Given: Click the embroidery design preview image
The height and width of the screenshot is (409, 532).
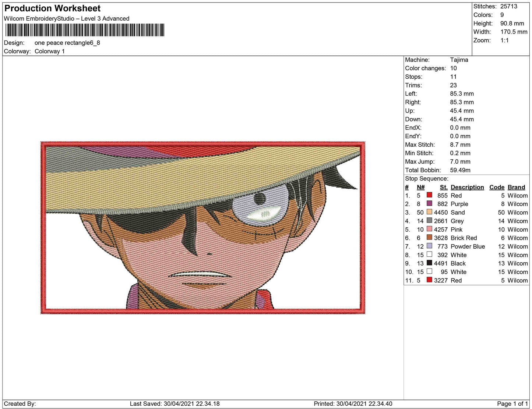Looking at the screenshot, I should (203, 228).
